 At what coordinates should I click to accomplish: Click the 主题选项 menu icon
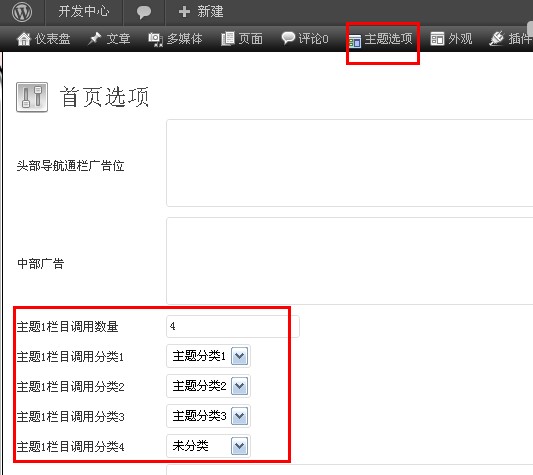[355, 41]
